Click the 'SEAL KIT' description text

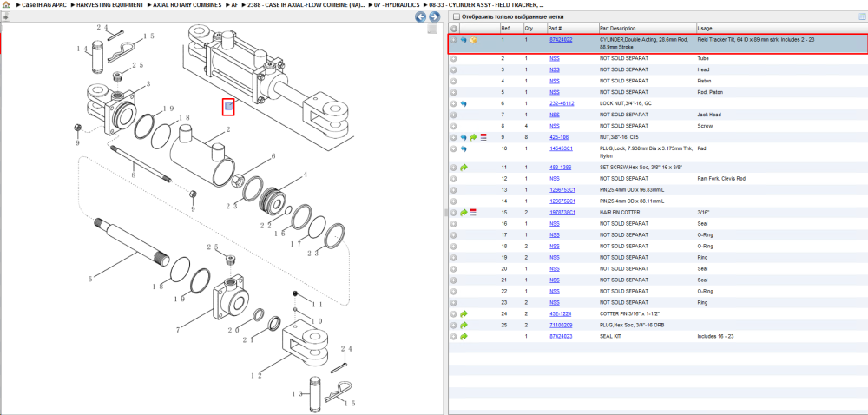point(610,336)
